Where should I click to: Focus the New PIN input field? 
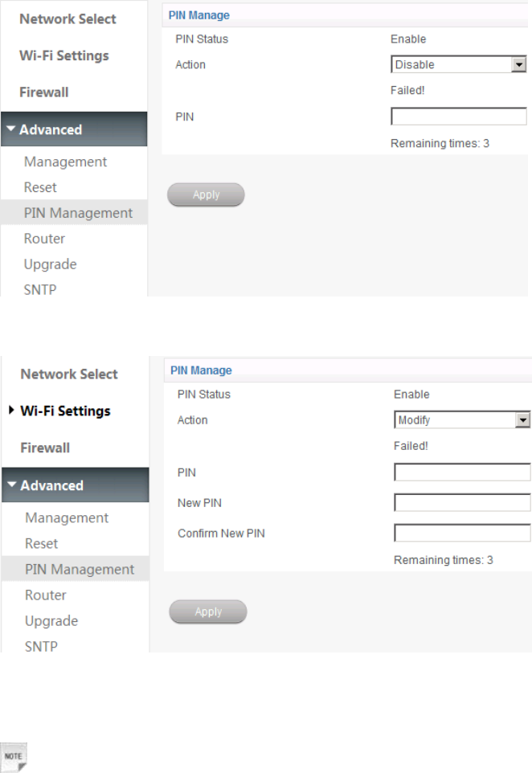tap(461, 503)
